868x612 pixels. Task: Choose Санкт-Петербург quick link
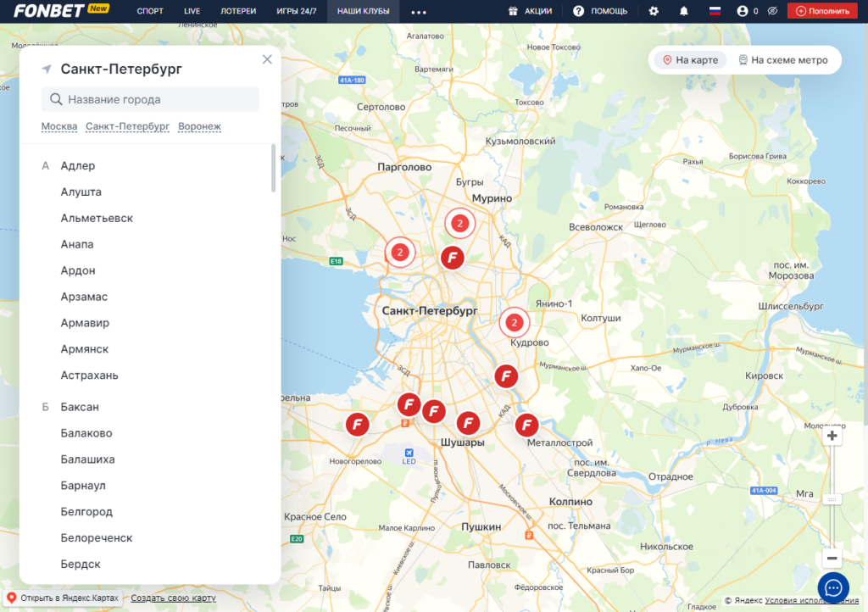pyautogui.click(x=127, y=126)
